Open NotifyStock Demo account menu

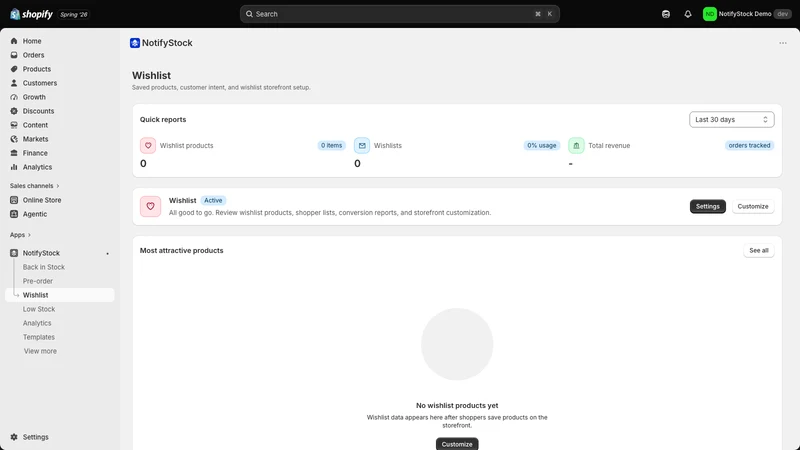click(747, 14)
